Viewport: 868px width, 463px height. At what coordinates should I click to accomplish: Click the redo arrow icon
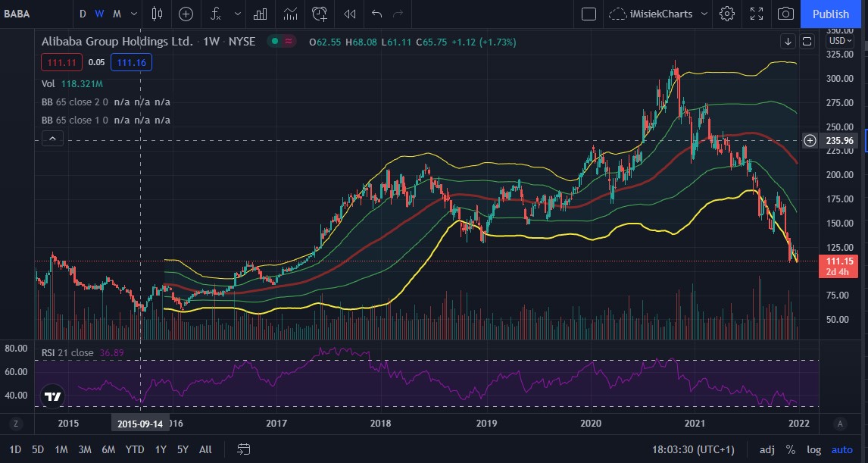(398, 14)
